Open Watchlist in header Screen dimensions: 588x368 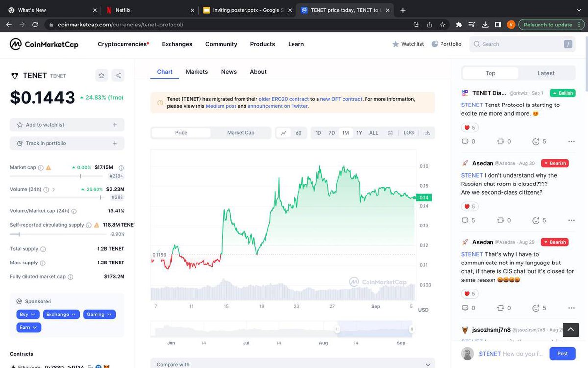pyautogui.click(x=408, y=44)
